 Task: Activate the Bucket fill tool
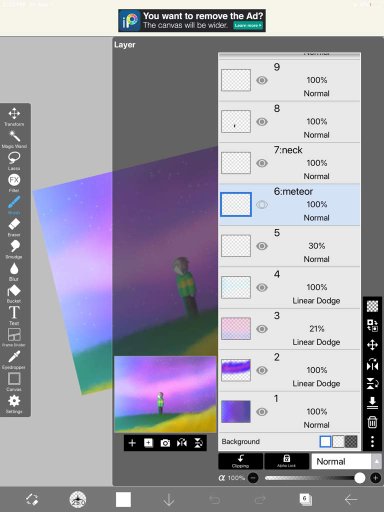coord(14,294)
